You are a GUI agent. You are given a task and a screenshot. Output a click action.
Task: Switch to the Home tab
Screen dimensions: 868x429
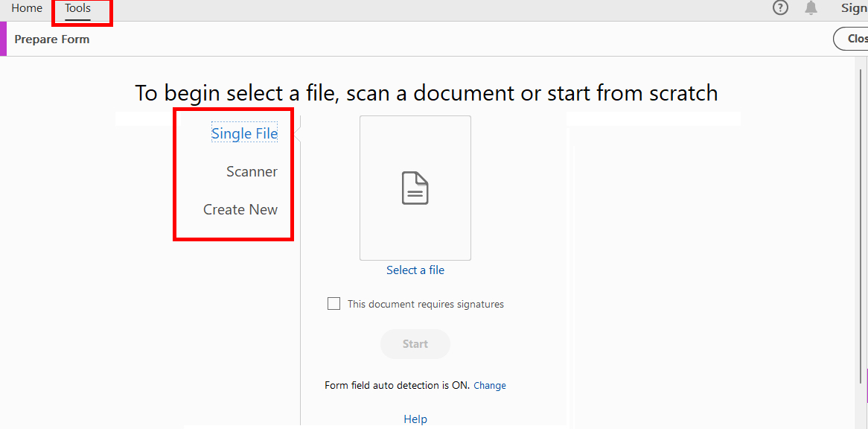pos(27,8)
